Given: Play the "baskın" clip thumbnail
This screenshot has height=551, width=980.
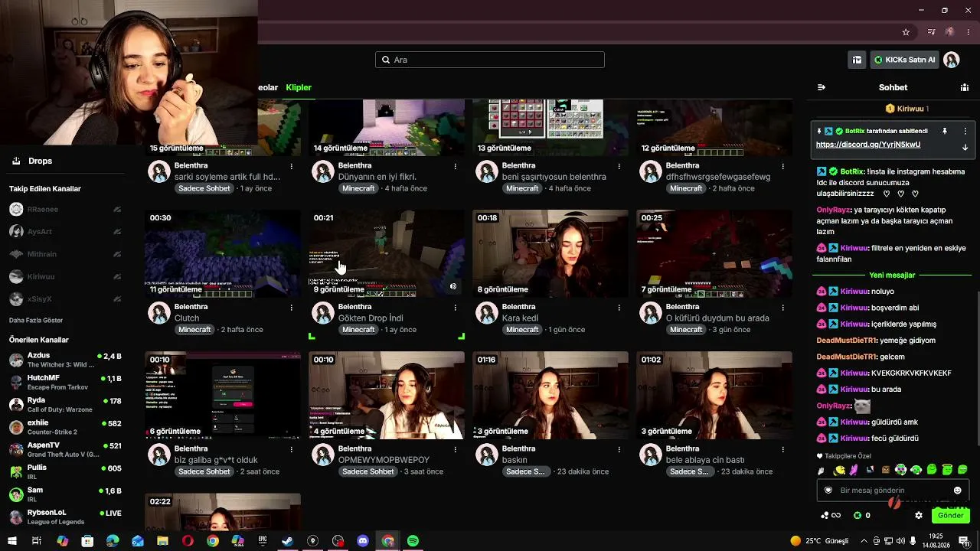Looking at the screenshot, I should (x=550, y=395).
